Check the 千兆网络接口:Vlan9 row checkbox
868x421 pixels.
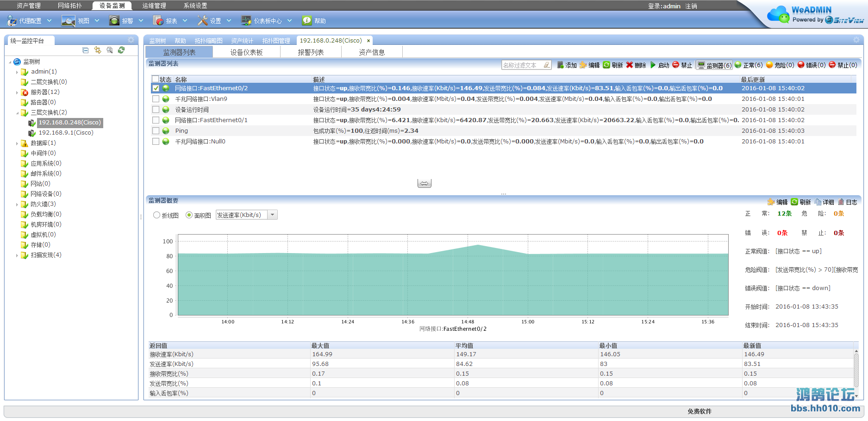point(156,99)
